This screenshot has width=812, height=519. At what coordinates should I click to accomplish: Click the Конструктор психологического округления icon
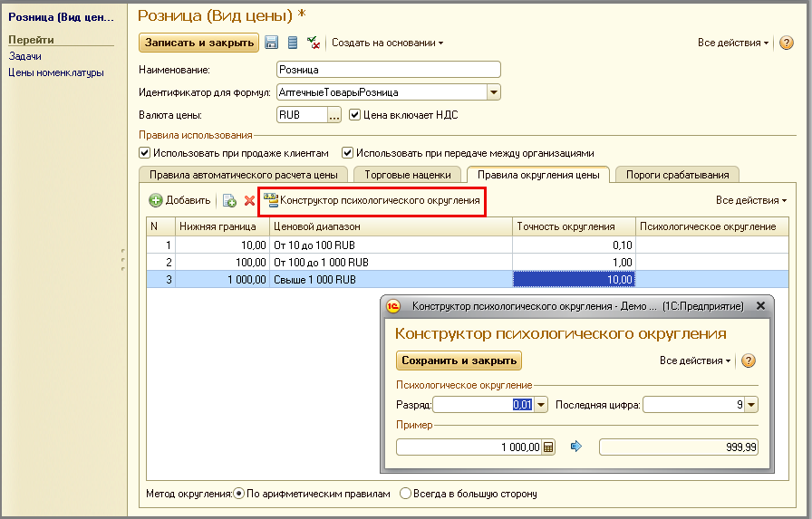271,200
